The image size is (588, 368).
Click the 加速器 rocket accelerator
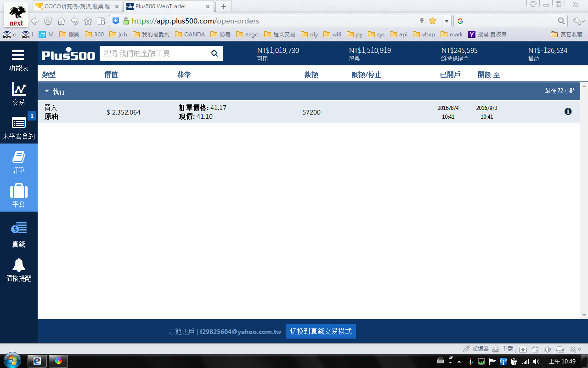click(475, 349)
